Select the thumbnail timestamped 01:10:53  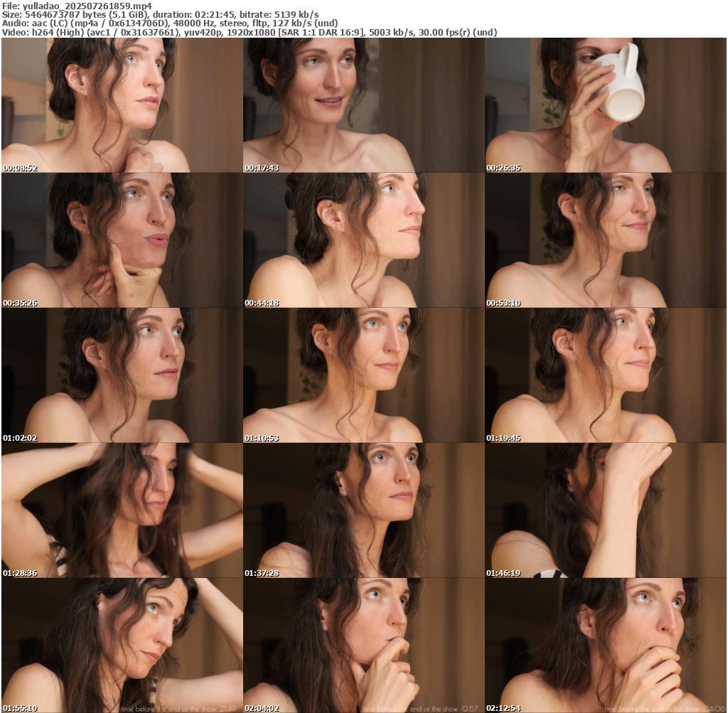pos(363,375)
